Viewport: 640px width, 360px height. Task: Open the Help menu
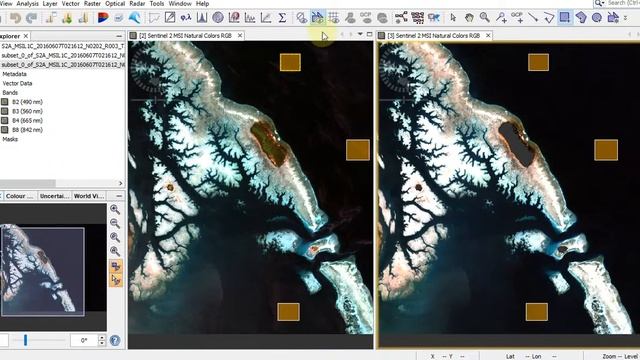click(x=202, y=4)
